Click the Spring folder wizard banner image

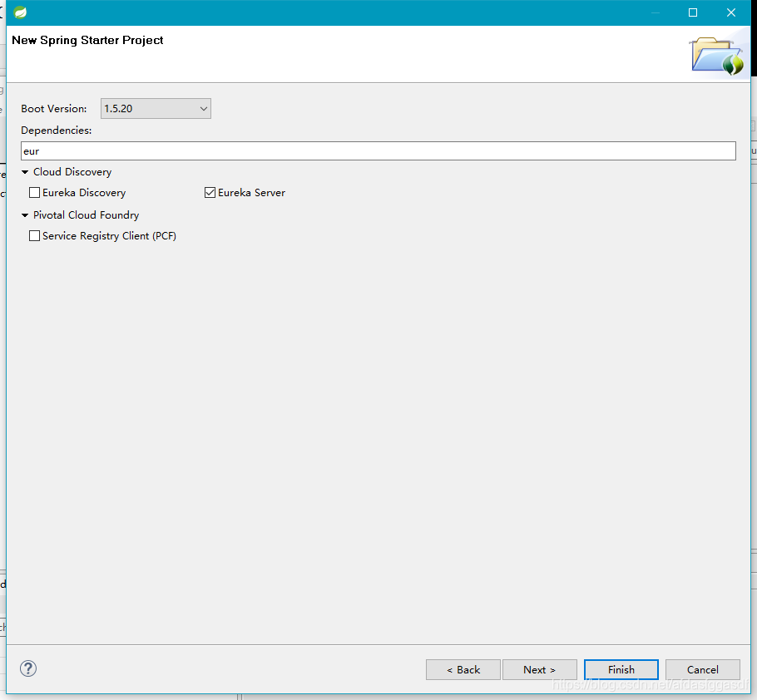tap(717, 56)
